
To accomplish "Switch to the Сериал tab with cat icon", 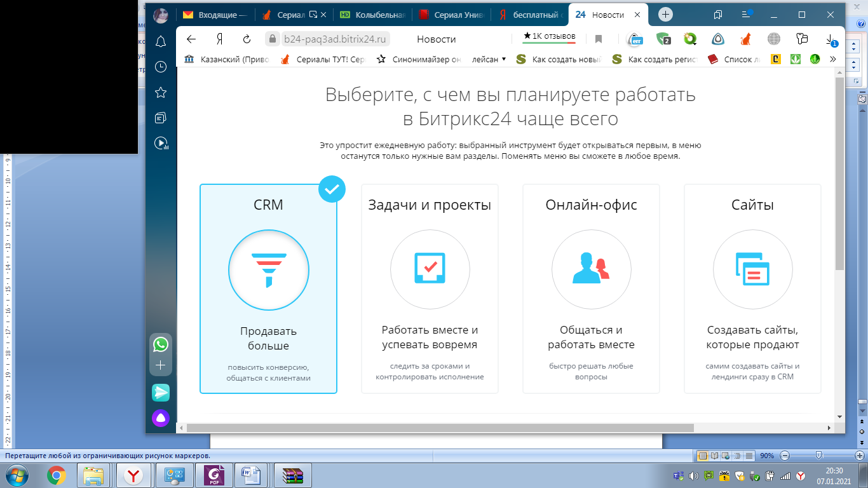I will pyautogui.click(x=294, y=15).
